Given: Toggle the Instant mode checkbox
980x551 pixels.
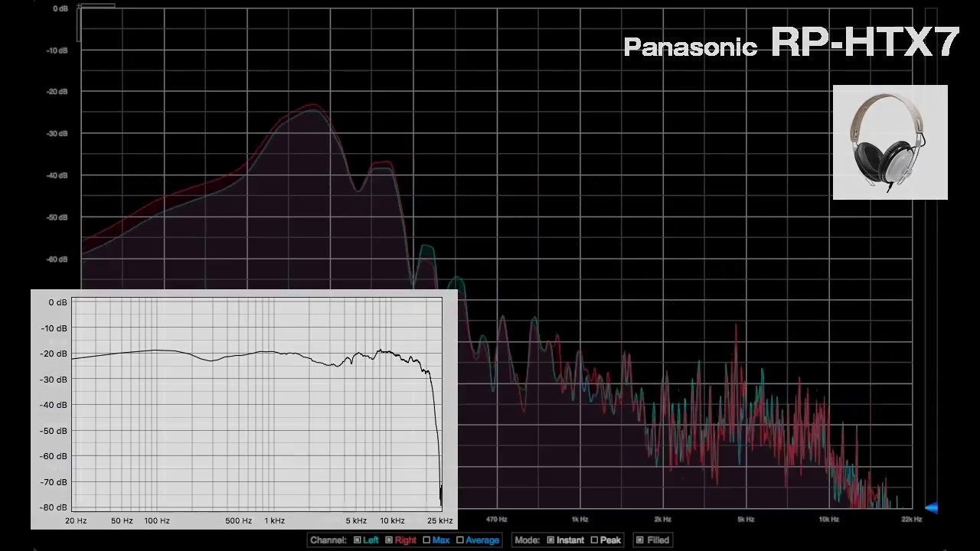Looking at the screenshot, I should point(550,540).
